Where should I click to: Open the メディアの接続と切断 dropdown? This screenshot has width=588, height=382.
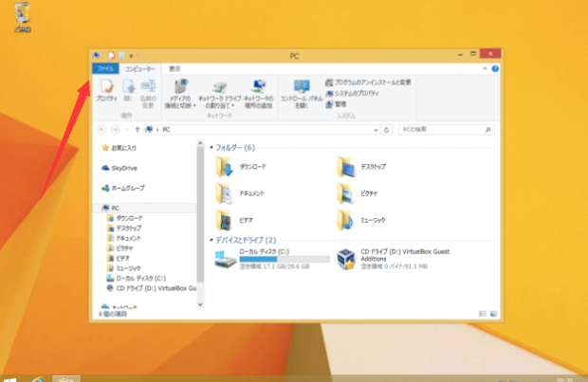pyautogui.click(x=180, y=94)
